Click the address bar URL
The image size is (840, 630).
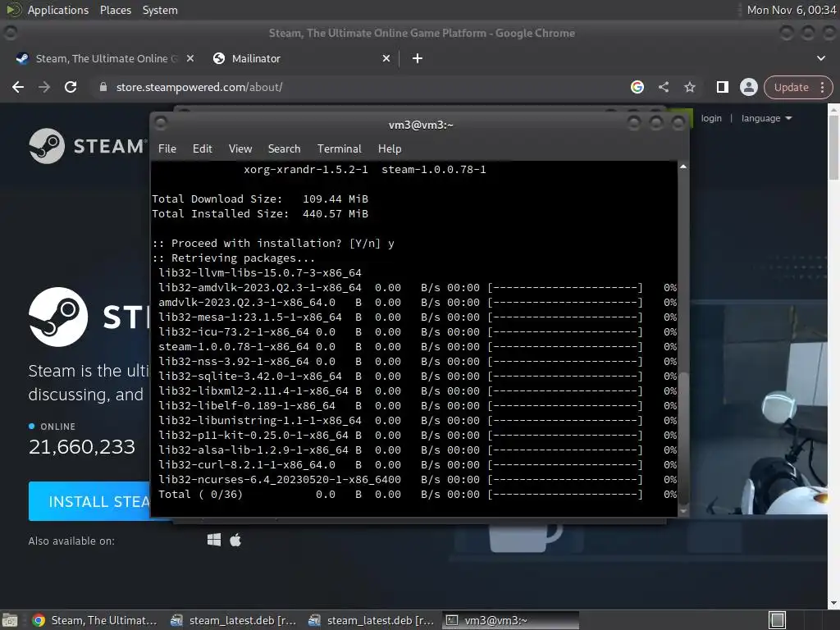pyautogui.click(x=199, y=87)
